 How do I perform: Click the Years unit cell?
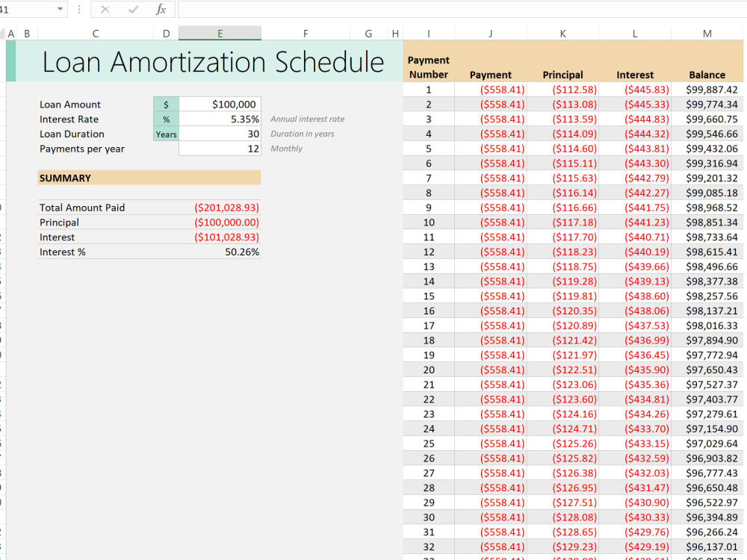click(x=166, y=134)
